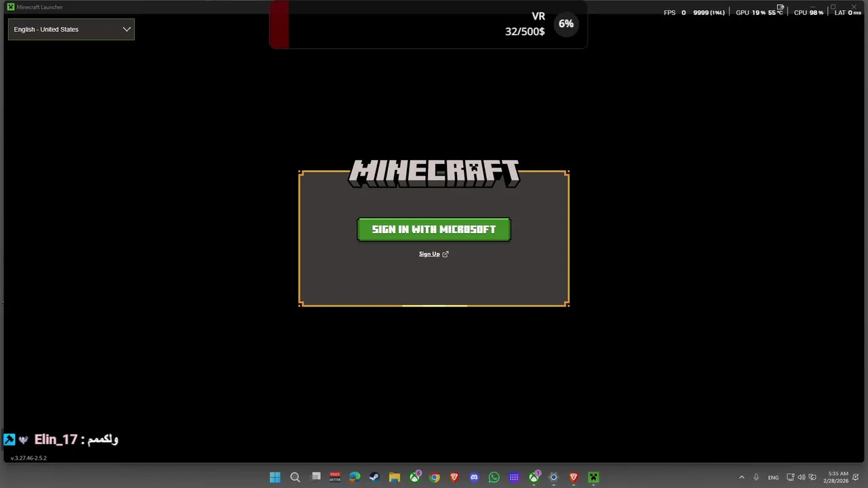Screen dimensions: 868x488
Task: Switch to Minecraft creeper taskbar icon
Action: pyautogui.click(x=593, y=477)
